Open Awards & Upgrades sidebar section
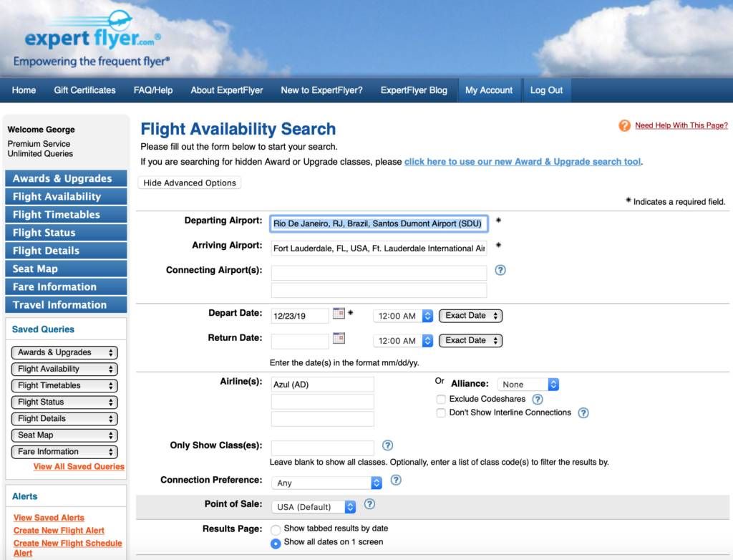 pos(66,178)
